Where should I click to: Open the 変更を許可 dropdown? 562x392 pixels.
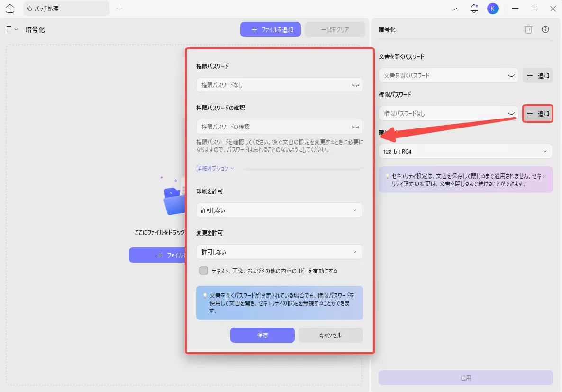tap(279, 252)
